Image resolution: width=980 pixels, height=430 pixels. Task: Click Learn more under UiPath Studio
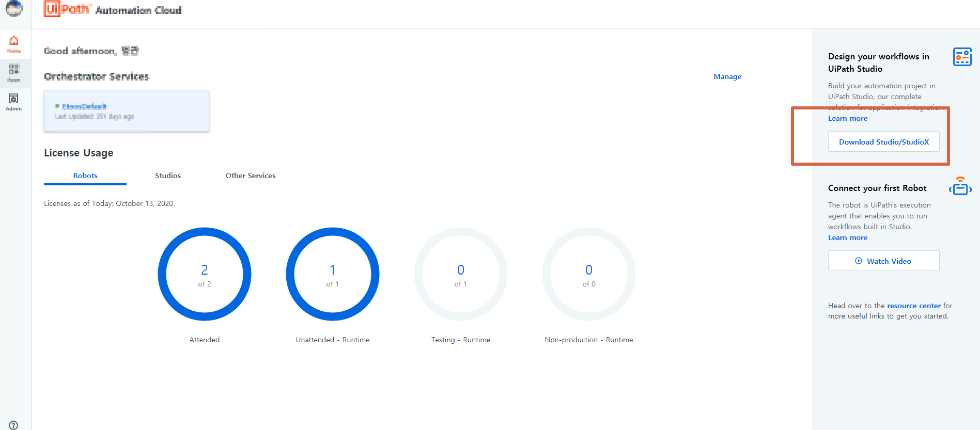click(x=848, y=118)
